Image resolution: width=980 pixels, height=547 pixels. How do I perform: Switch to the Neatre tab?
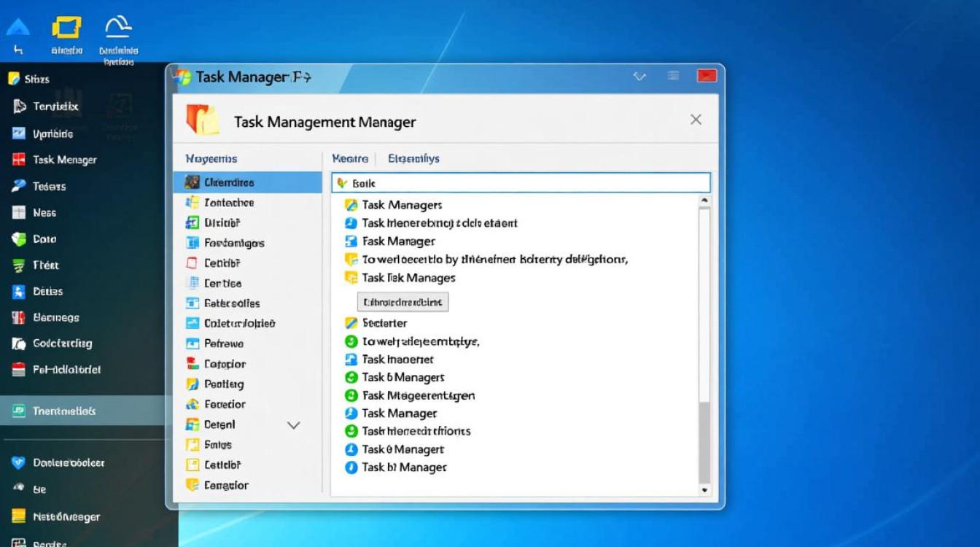point(349,158)
